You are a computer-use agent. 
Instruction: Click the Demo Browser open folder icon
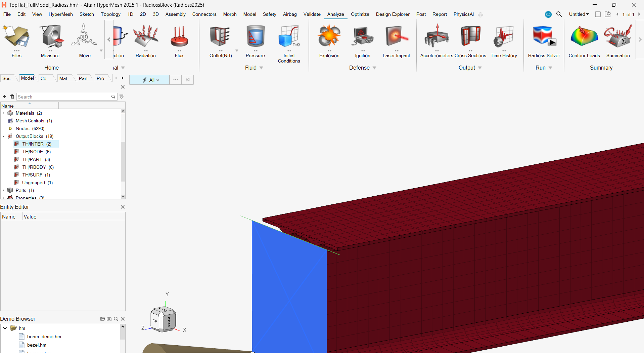point(102,319)
